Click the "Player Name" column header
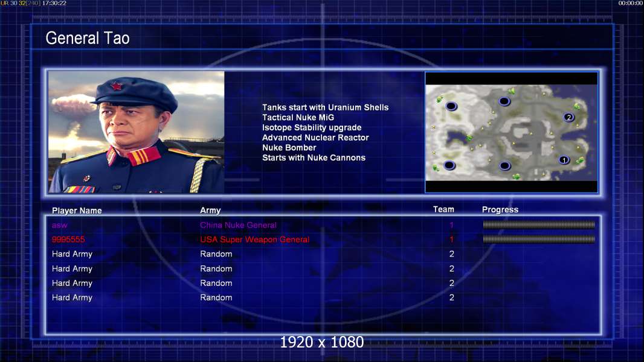This screenshot has width=644, height=362. pyautogui.click(x=77, y=211)
